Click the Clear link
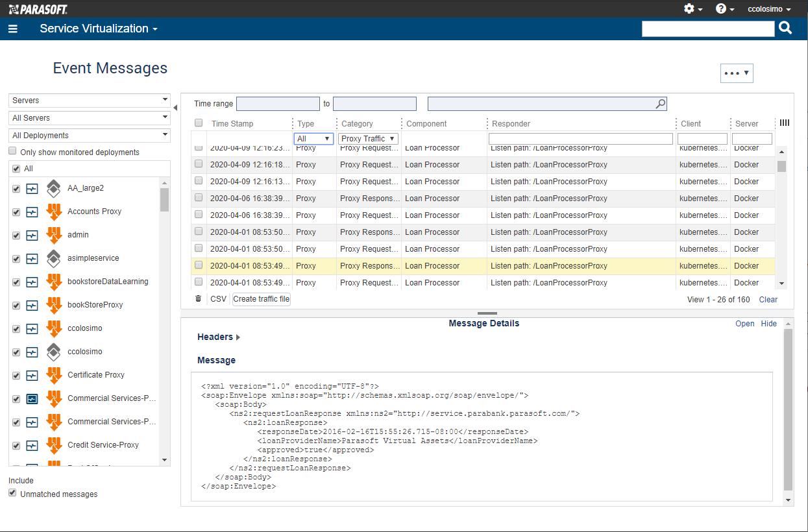Viewport: 808px width, 532px height. 768,300
